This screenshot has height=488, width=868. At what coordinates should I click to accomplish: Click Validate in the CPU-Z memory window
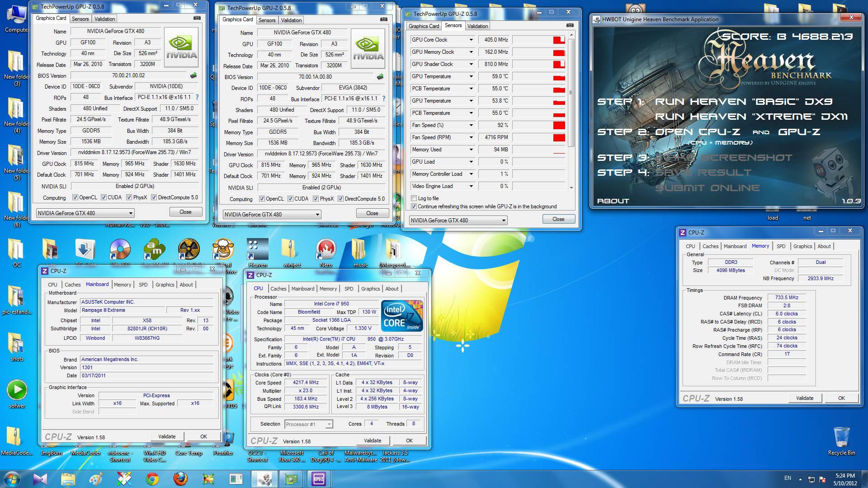click(x=805, y=398)
